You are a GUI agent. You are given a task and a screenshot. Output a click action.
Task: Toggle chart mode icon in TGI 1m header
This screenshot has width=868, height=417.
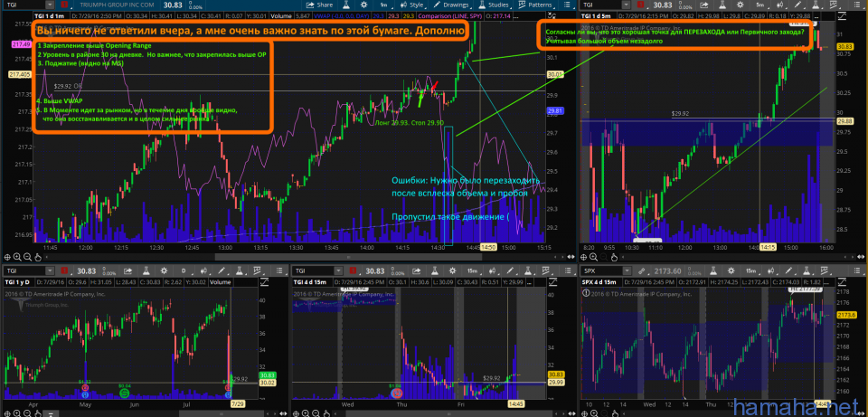click(x=552, y=15)
